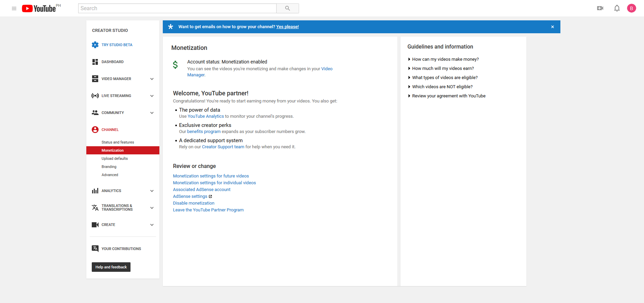The height and width of the screenshot is (303, 644).
Task: Select the Monetization sidebar item
Action: click(x=123, y=150)
